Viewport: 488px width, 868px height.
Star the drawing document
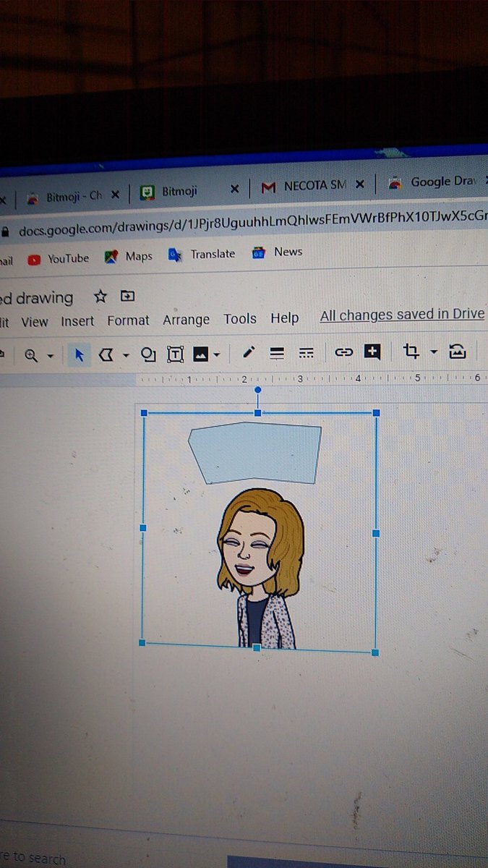pos(100,297)
